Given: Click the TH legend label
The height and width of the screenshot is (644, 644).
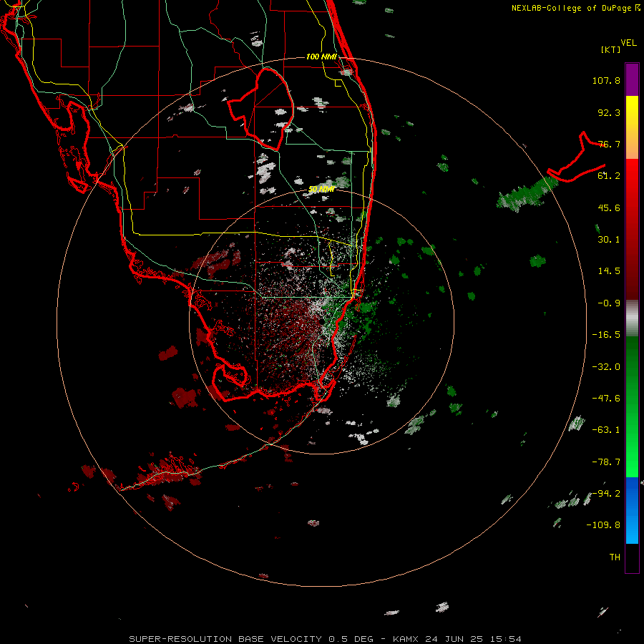Looking at the screenshot, I should click(x=615, y=557).
